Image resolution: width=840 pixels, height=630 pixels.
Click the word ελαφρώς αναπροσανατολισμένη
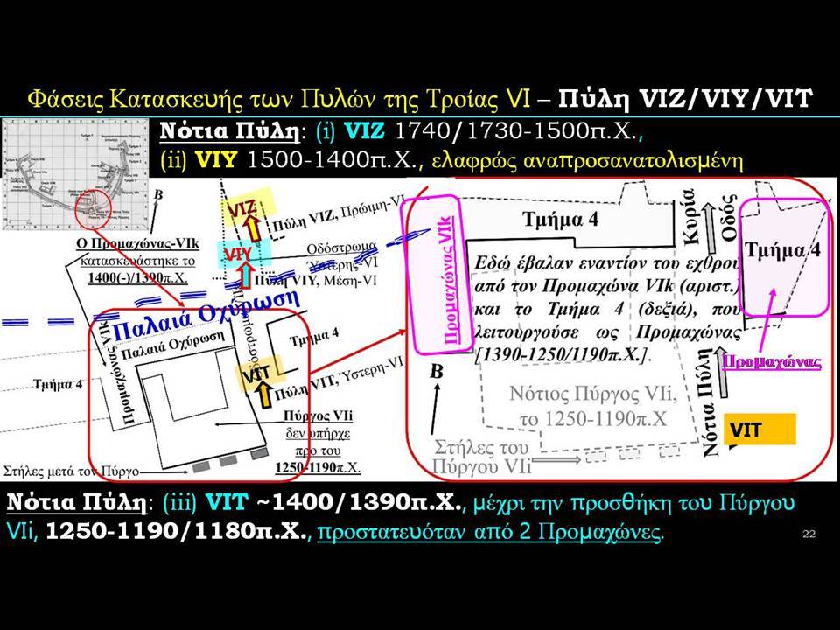587,161
